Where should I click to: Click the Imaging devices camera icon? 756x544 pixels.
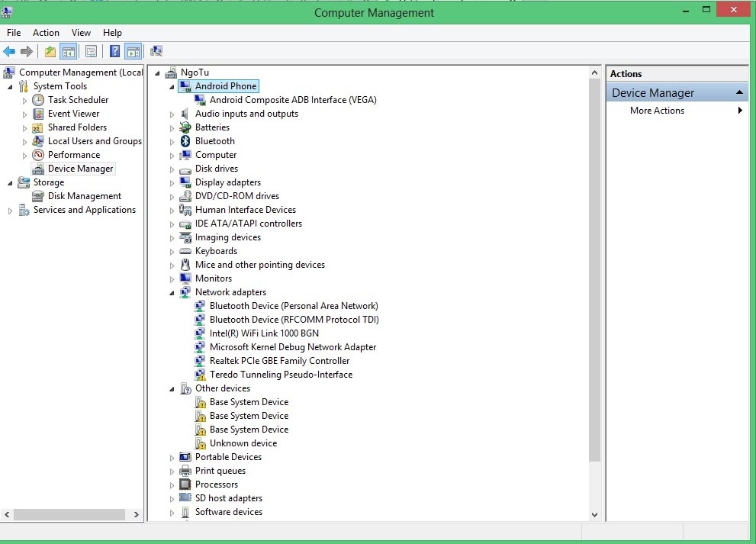(185, 237)
